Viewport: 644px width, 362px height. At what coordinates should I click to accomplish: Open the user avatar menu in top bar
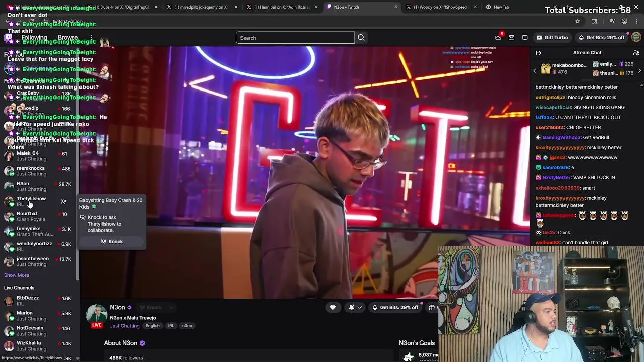pyautogui.click(x=636, y=38)
